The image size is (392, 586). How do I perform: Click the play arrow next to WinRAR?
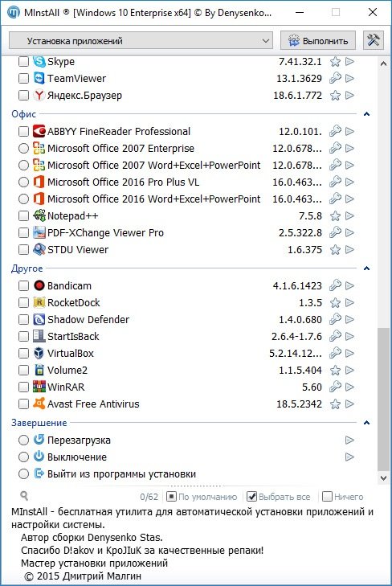349,387
